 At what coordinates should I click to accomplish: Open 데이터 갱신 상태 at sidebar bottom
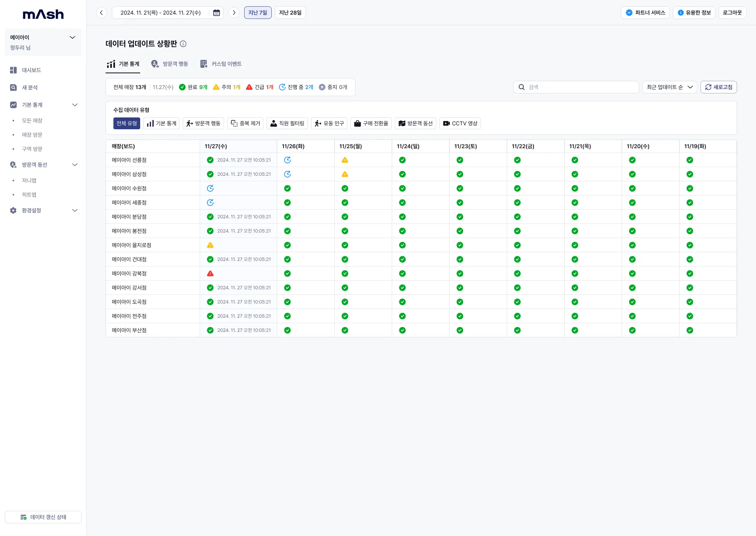pyautogui.click(x=43, y=517)
